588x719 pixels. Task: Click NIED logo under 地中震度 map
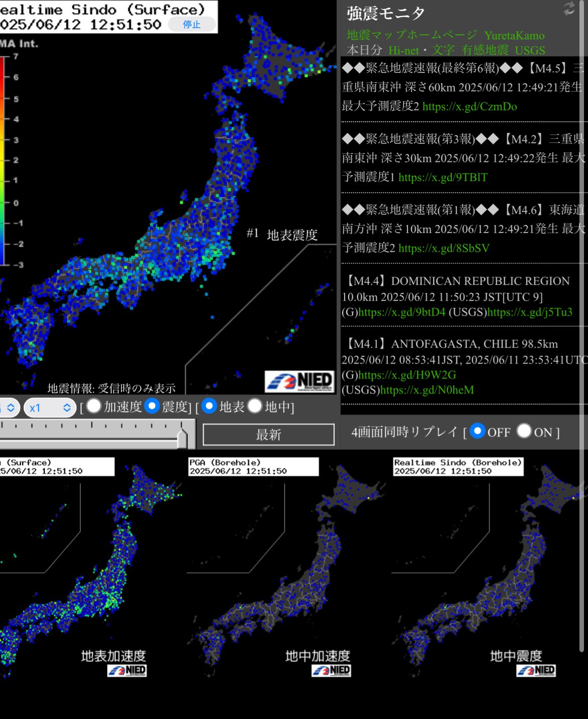coord(536,670)
